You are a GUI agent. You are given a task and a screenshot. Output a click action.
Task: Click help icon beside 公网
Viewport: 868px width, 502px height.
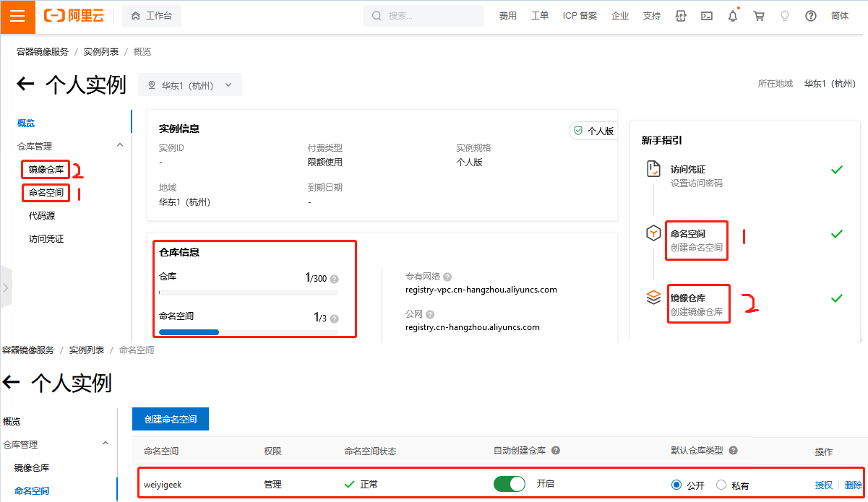click(430, 314)
